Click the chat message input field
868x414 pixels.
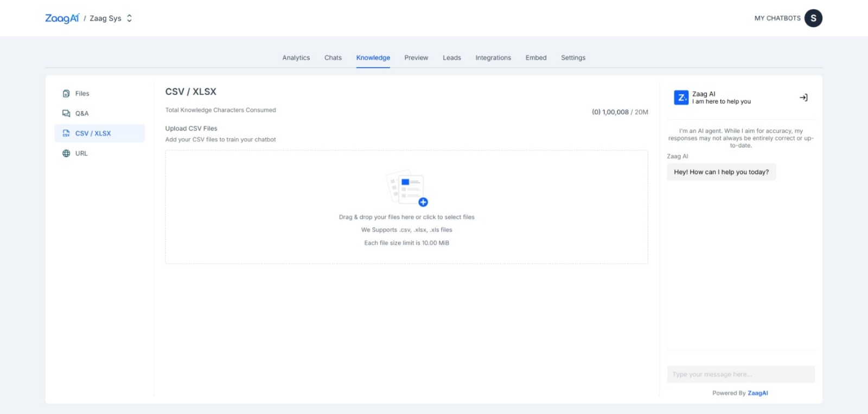(741, 374)
